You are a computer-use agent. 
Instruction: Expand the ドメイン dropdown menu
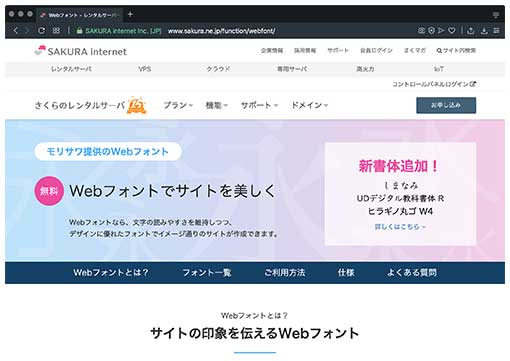tap(310, 105)
